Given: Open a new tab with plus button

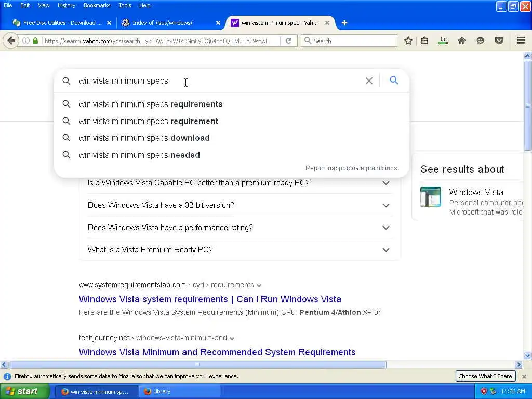Looking at the screenshot, I should (344, 23).
